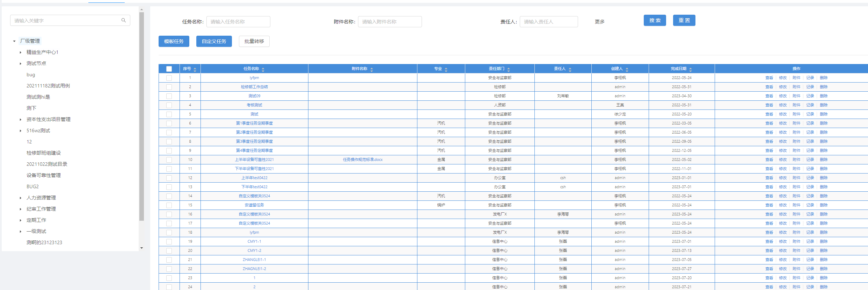Image resolution: width=868 pixels, height=290 pixels.
Task: Open task 第4季度任务定期季度
Action: tap(254, 150)
